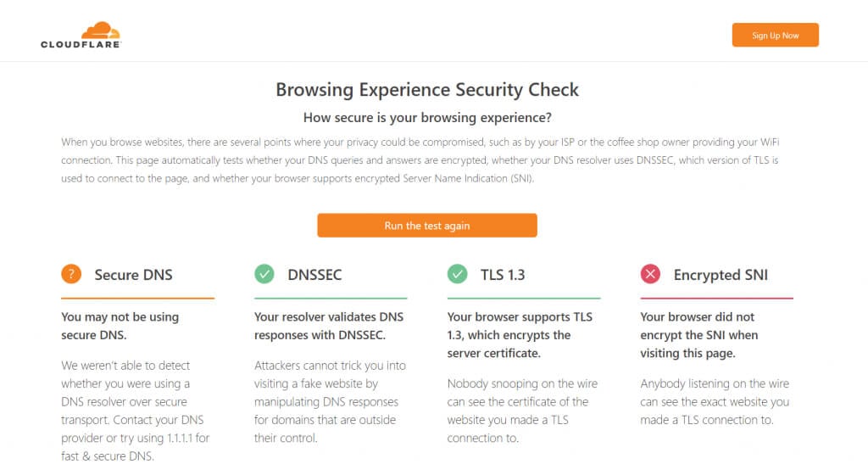Click the Browsing Experience Security Check title
868x464 pixels.
427,90
